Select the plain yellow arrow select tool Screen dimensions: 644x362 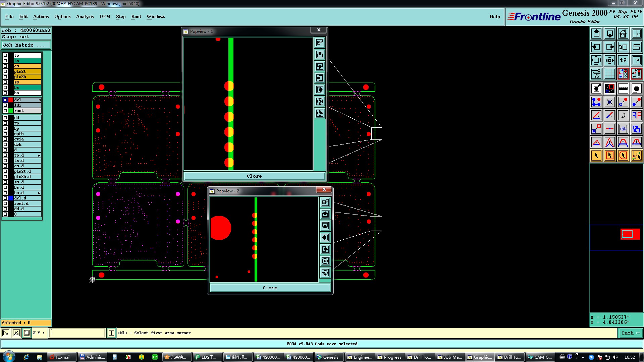pyautogui.click(x=596, y=156)
